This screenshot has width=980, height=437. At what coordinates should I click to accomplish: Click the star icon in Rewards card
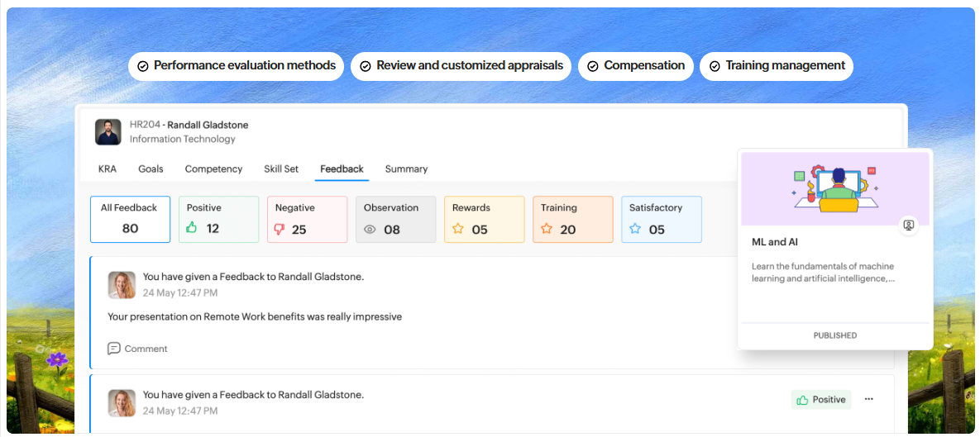coord(457,229)
